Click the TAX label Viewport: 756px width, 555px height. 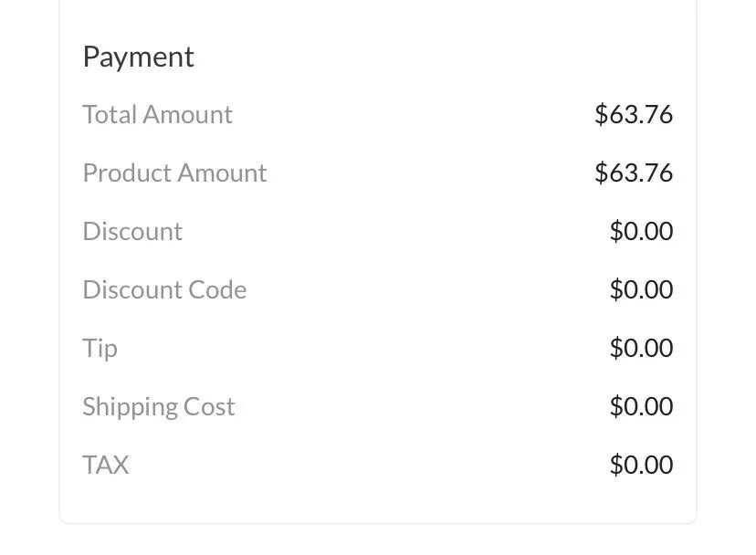point(106,465)
